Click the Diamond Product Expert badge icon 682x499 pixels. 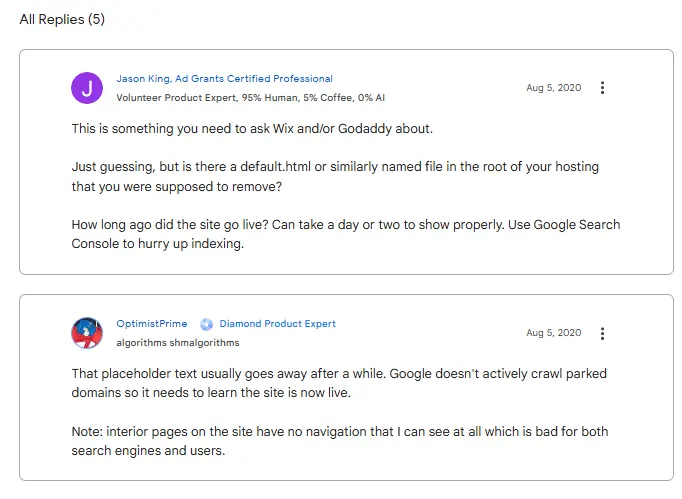[x=206, y=324]
